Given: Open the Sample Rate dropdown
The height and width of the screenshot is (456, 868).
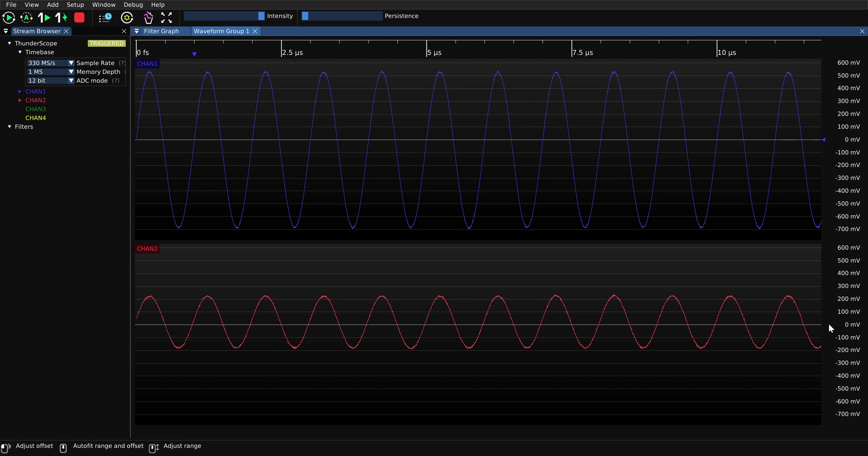Looking at the screenshot, I should pos(51,63).
